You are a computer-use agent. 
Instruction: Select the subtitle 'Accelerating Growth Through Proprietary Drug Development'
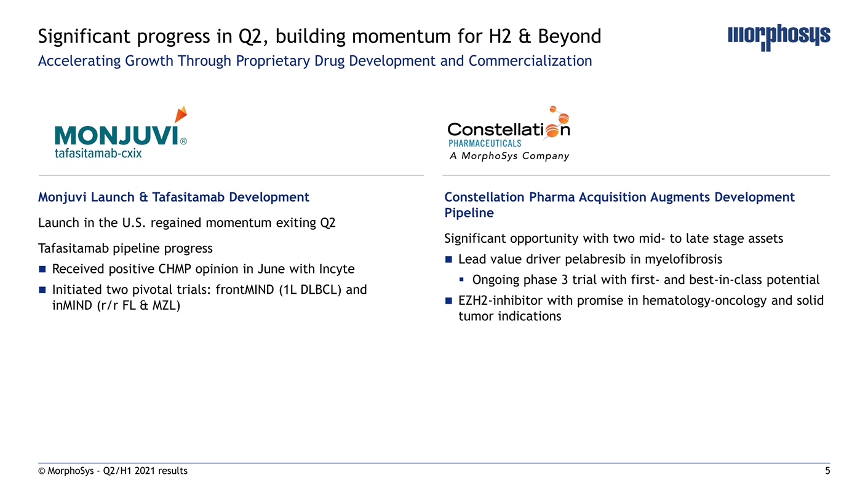pyautogui.click(x=314, y=61)
